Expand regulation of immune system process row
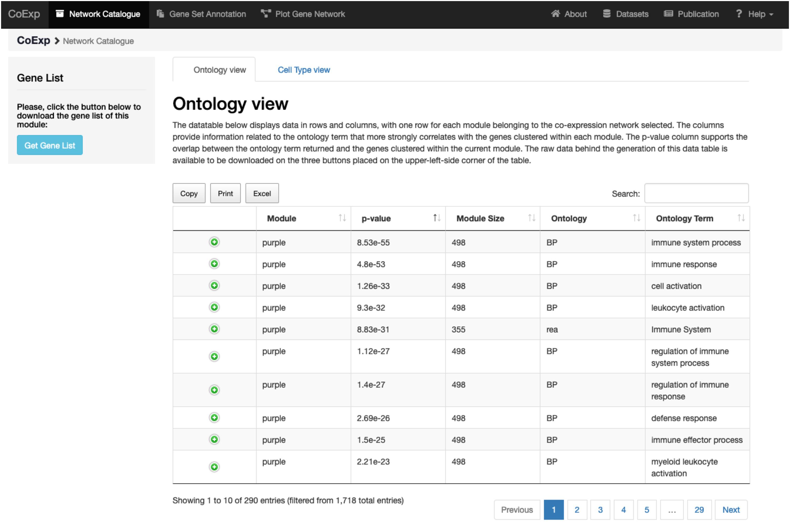The width and height of the screenshot is (790, 532). pyautogui.click(x=214, y=357)
